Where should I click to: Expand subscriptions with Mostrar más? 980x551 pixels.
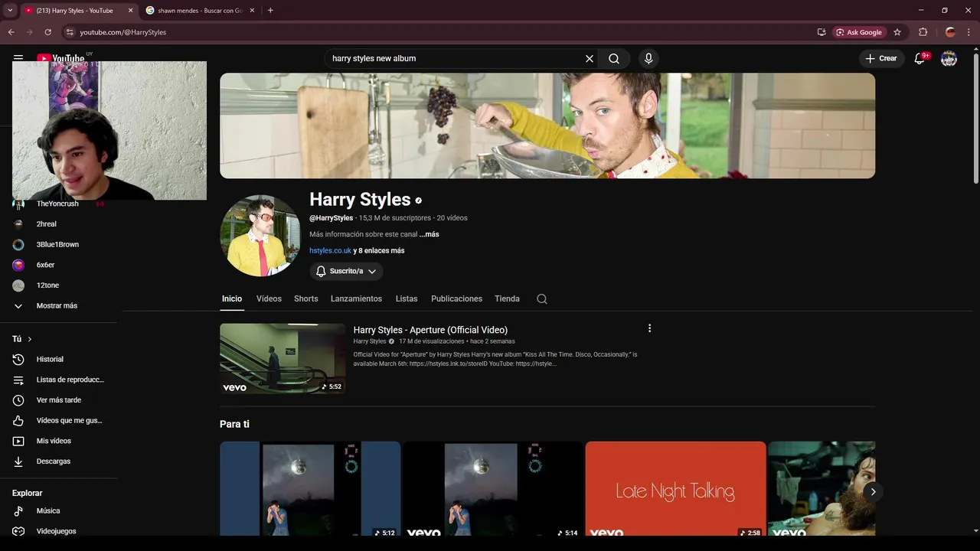[x=57, y=305]
